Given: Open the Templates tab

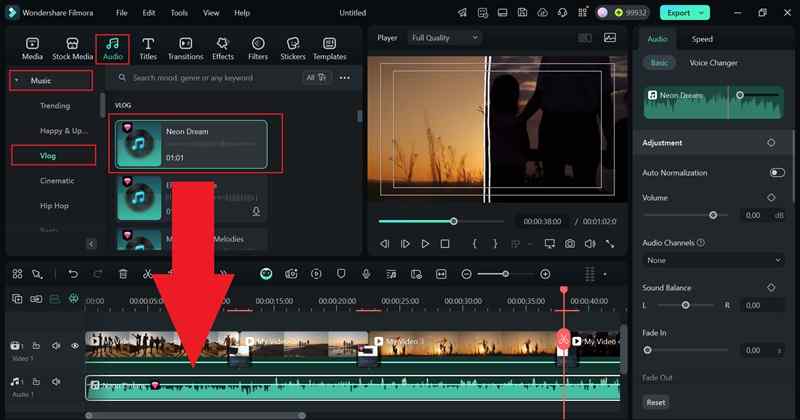Looking at the screenshot, I should pyautogui.click(x=330, y=49).
